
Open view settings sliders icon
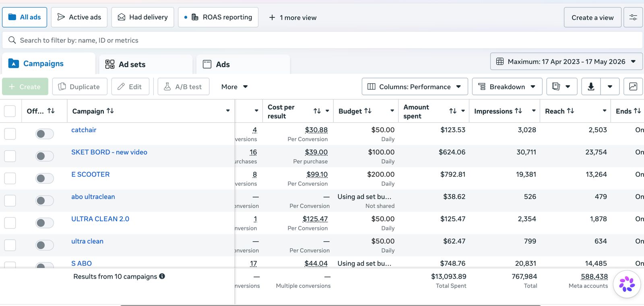633,17
